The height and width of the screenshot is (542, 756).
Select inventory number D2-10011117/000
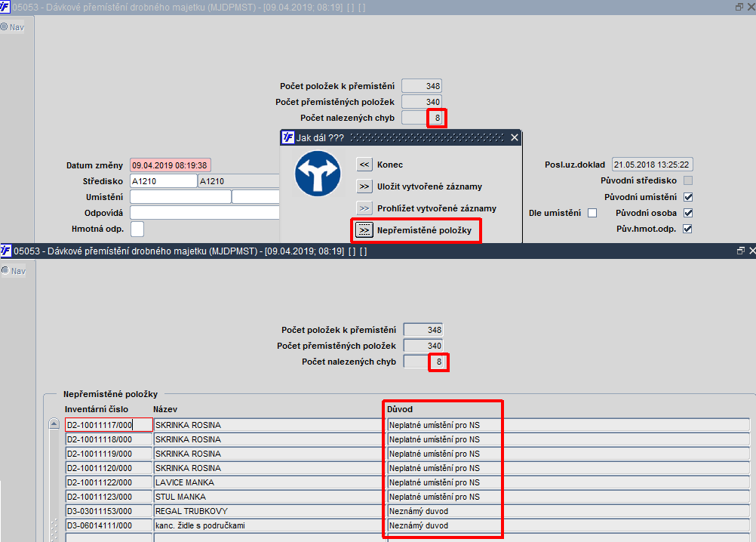(x=109, y=425)
